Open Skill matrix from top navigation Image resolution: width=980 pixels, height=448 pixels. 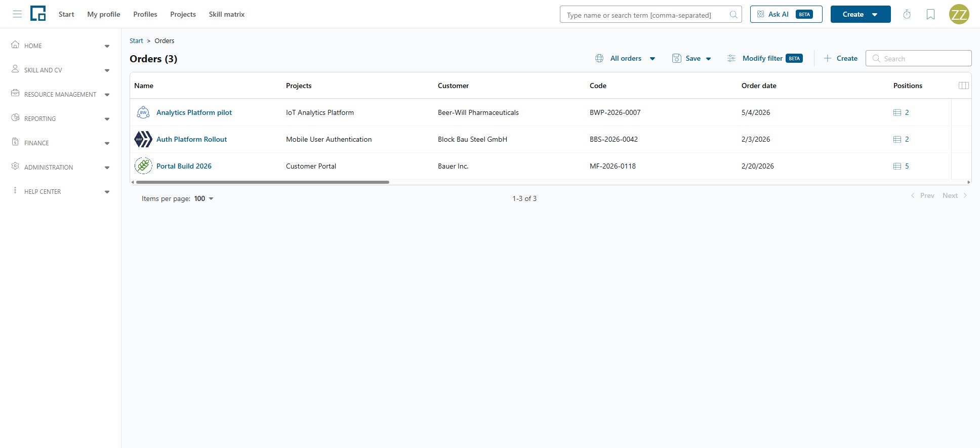[x=227, y=14]
